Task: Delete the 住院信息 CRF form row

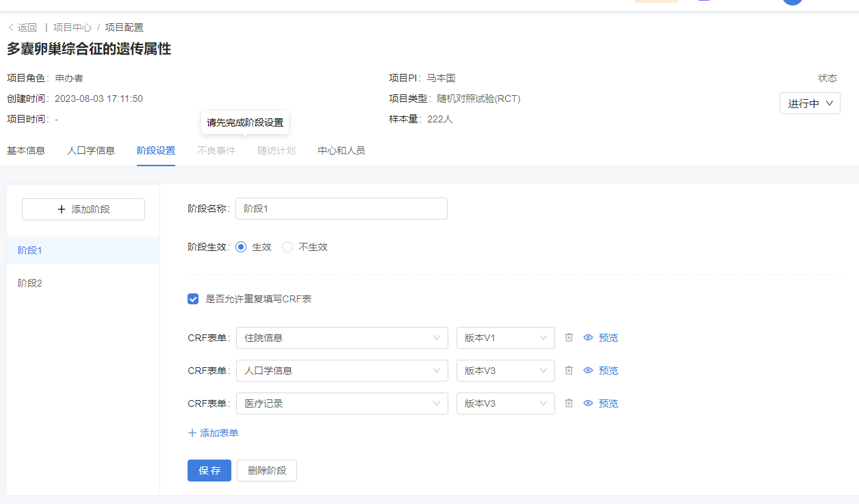Action: 569,338
